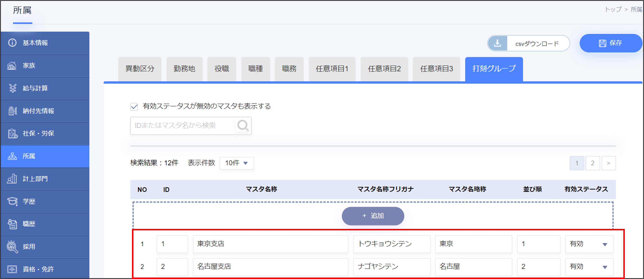Click the 納付先情報 building icon

pyautogui.click(x=12, y=111)
